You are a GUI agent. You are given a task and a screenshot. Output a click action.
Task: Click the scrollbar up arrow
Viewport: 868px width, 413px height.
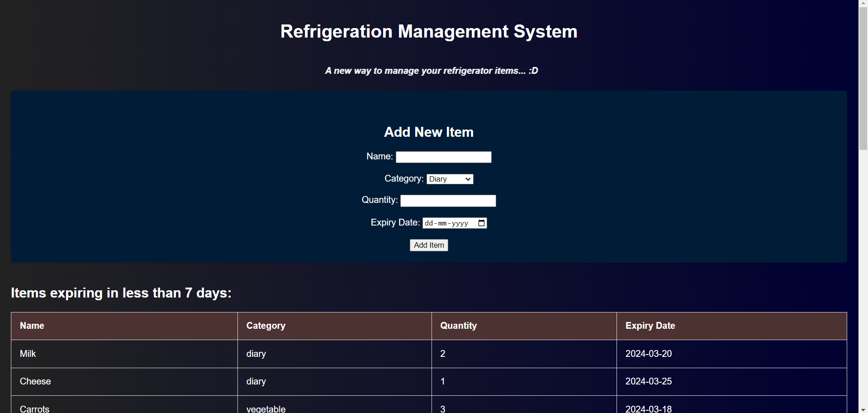[x=863, y=3]
